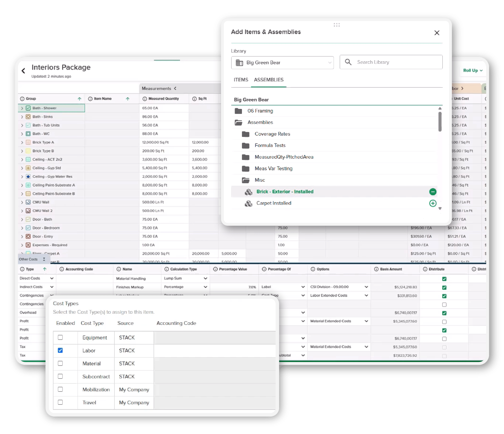
Task: Click the back arrow beside Interiors Package
Action: coord(23,70)
